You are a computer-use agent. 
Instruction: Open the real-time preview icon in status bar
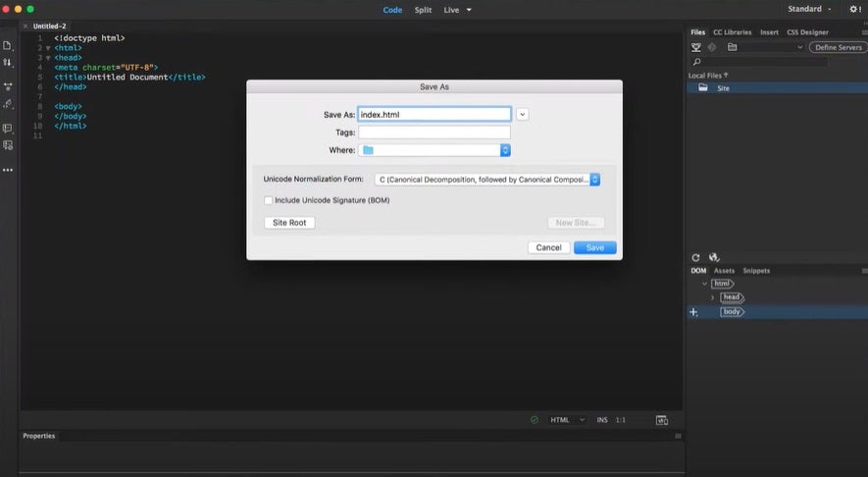click(x=662, y=420)
